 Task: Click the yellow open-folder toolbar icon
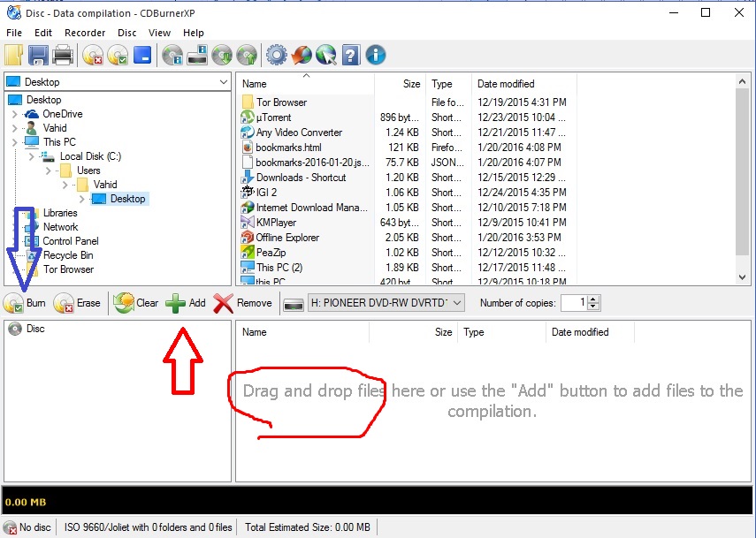tap(13, 55)
